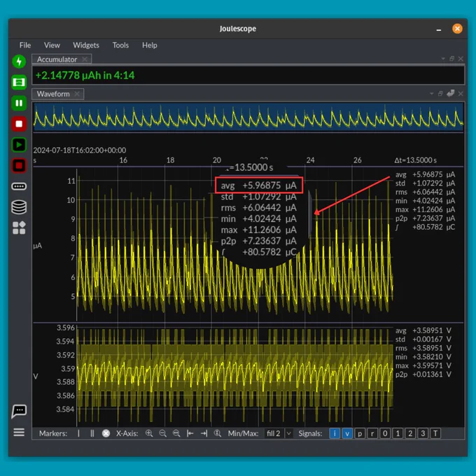This screenshot has height=476, width=476.
Task: Zoom in on the X-axis
Action: click(x=148, y=433)
